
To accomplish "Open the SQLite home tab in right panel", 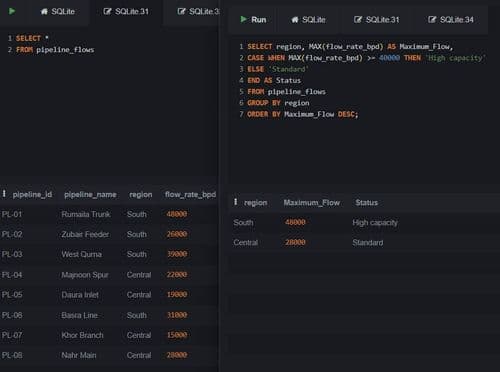I will tap(308, 20).
